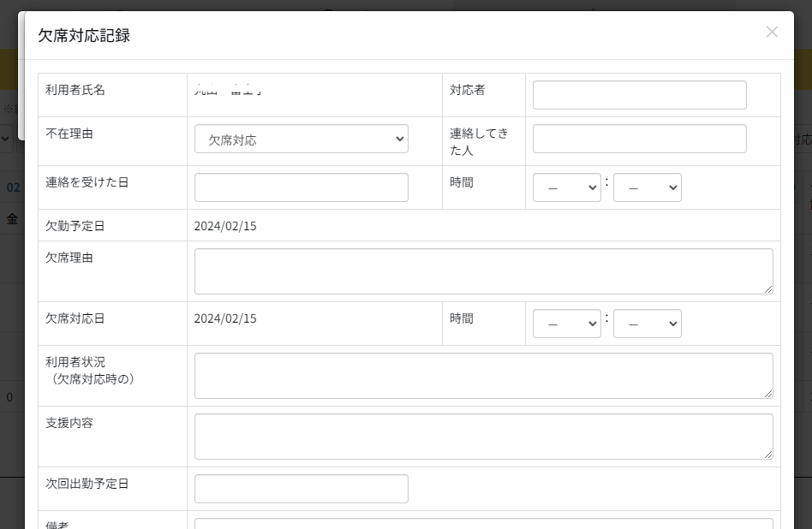
Task: Click the 欠席対応記録 dialog title
Action: (x=84, y=35)
